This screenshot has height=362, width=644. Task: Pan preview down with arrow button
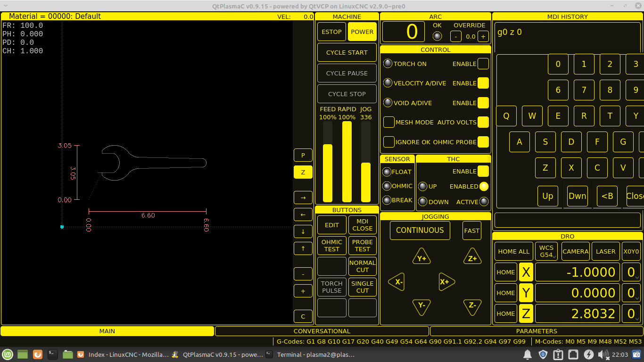tap(303, 231)
